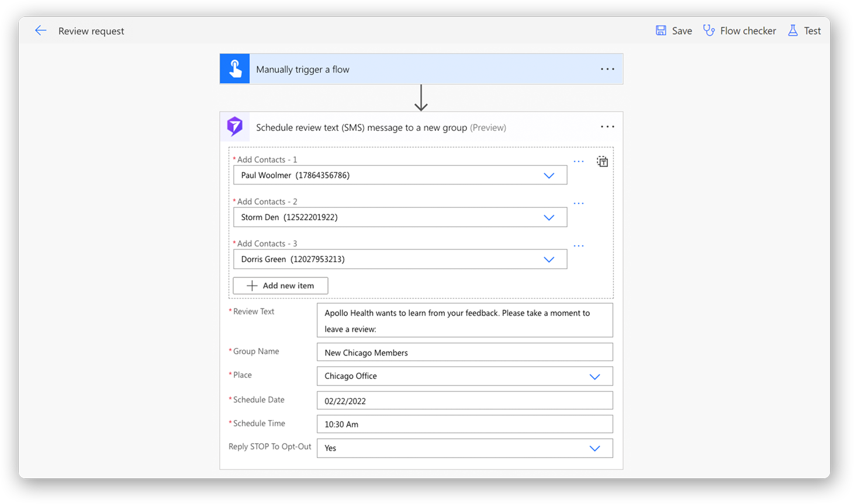
Task: Expand the Paul Woolmer contact dropdown
Action: pyautogui.click(x=549, y=175)
